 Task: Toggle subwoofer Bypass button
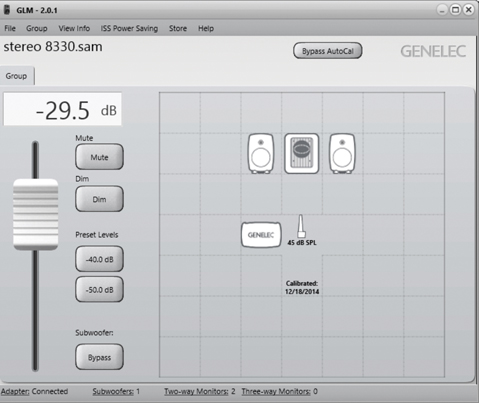tap(99, 357)
